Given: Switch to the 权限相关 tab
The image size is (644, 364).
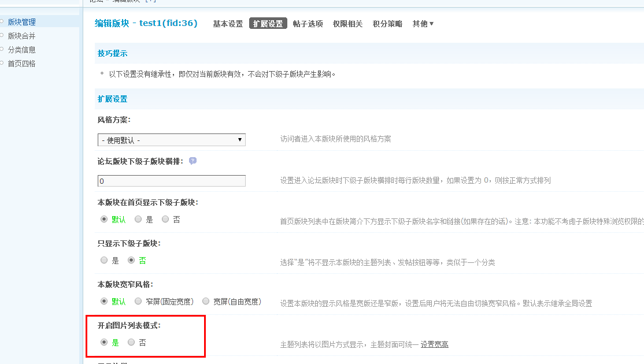Looking at the screenshot, I should tap(347, 24).
